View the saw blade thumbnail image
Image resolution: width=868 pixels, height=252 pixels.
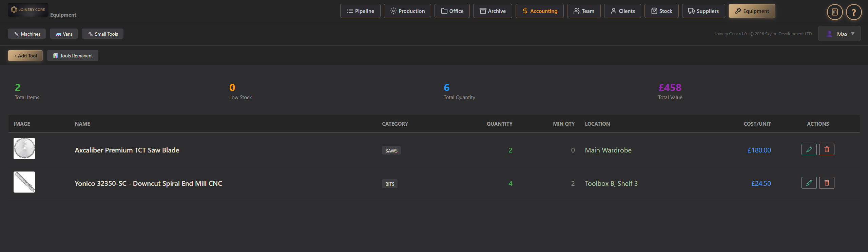tap(24, 148)
